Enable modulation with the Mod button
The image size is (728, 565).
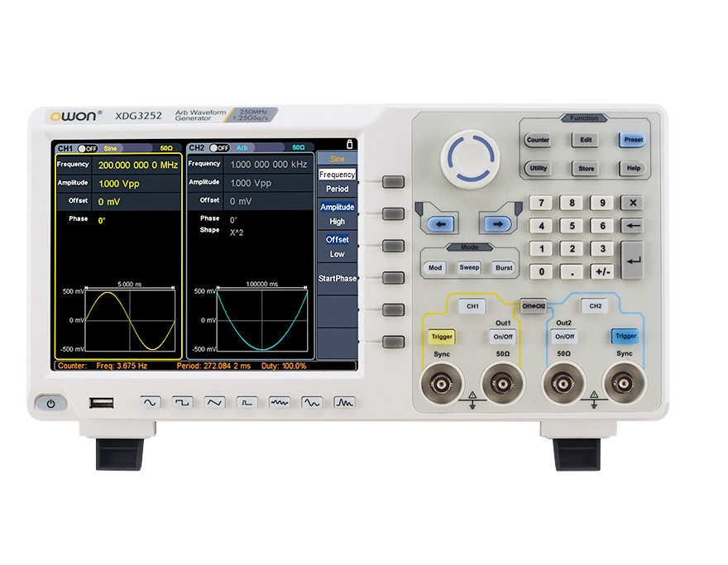pyautogui.click(x=435, y=267)
